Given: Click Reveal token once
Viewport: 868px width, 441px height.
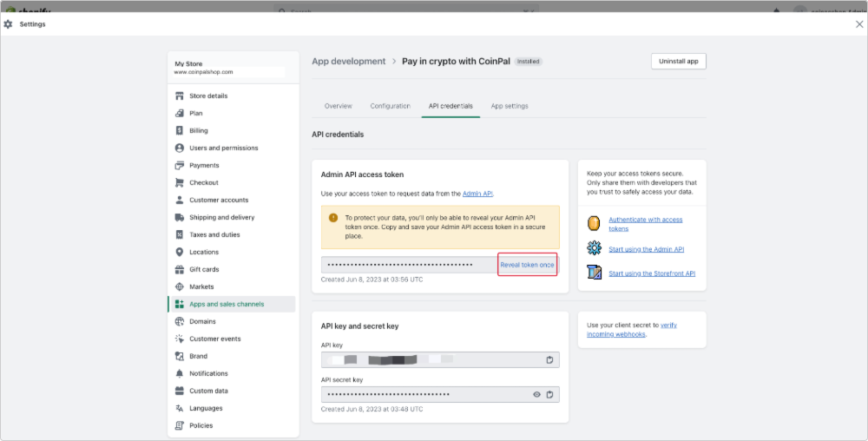Looking at the screenshot, I should click(527, 265).
